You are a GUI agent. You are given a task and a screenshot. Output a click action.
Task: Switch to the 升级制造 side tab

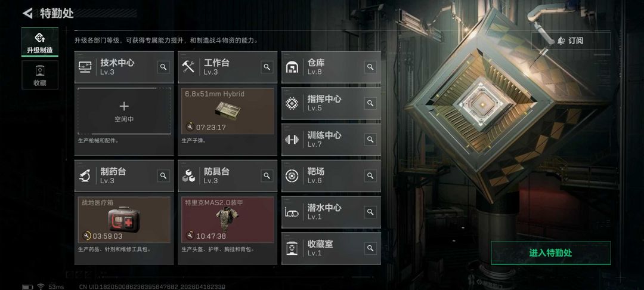[40, 42]
